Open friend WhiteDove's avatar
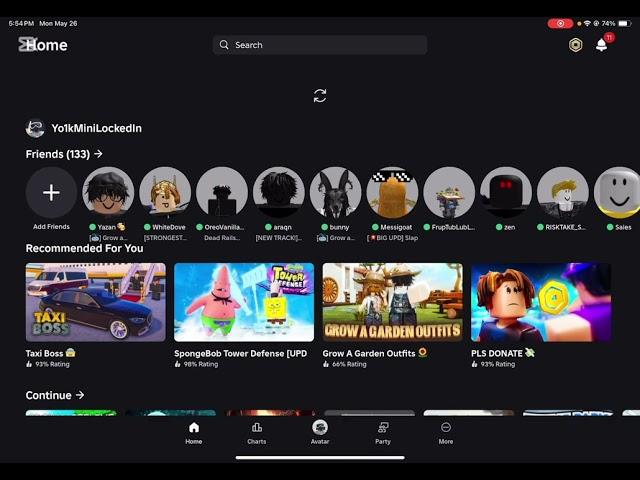 [165, 192]
